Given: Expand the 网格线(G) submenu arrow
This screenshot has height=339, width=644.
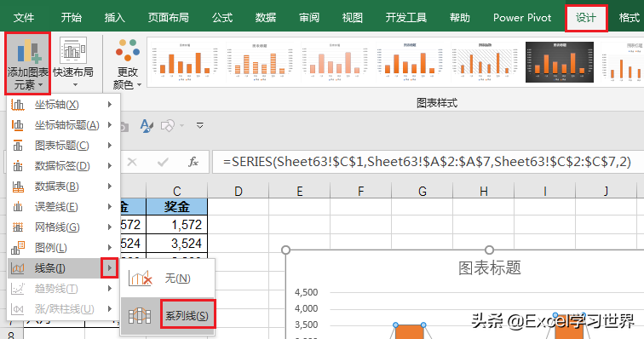Looking at the screenshot, I should pos(110,227).
